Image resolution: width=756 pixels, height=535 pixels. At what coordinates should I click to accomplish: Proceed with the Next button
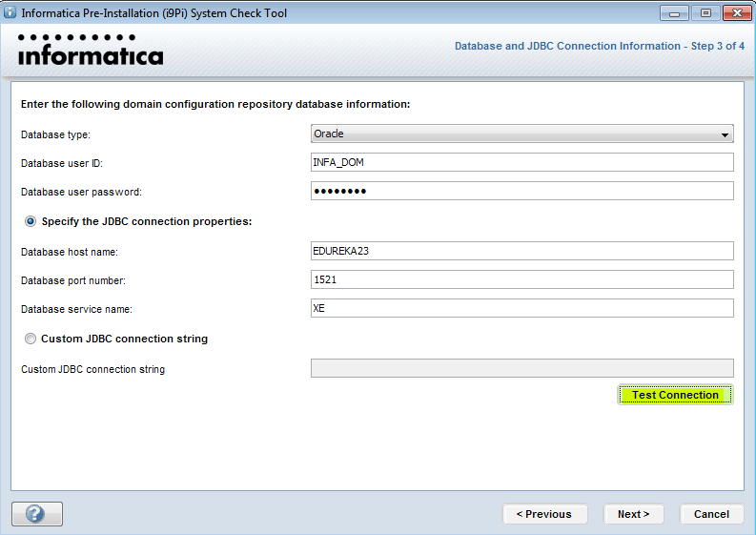[x=634, y=514]
